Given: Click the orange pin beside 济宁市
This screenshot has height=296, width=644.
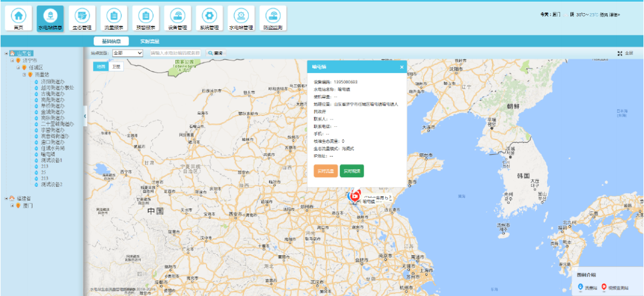Looking at the screenshot, I should click(x=18, y=61).
